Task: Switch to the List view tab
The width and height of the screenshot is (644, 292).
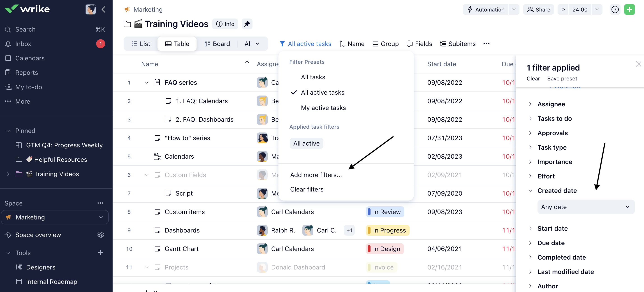Action: [141, 44]
